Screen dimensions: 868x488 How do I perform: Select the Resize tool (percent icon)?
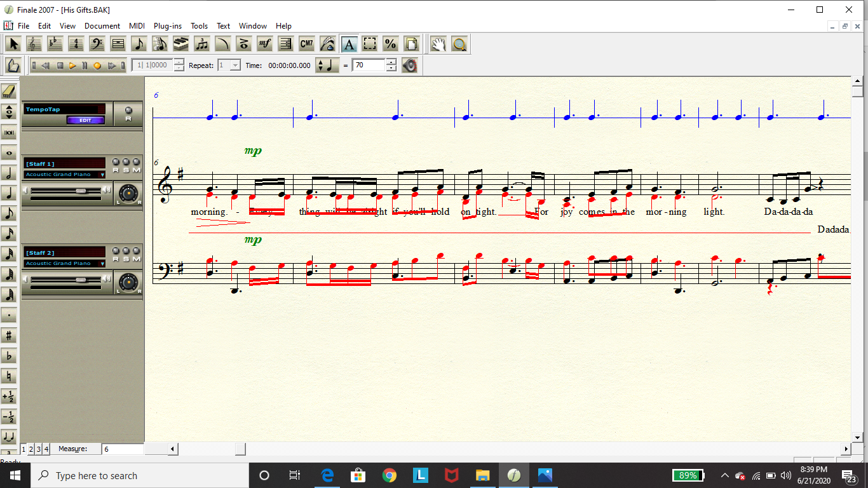click(x=390, y=44)
